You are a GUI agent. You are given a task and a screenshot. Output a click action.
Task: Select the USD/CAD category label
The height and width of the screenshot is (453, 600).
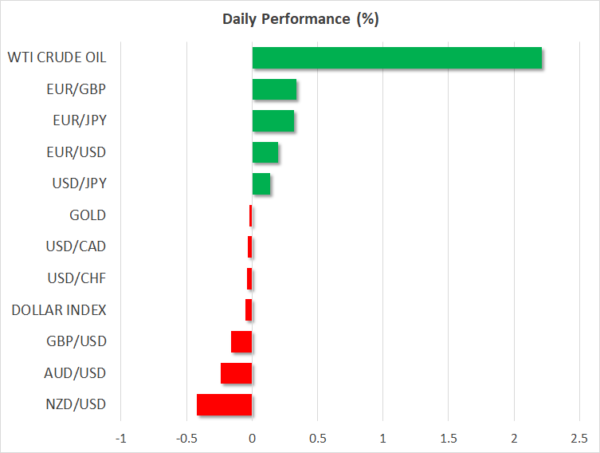tap(76, 247)
